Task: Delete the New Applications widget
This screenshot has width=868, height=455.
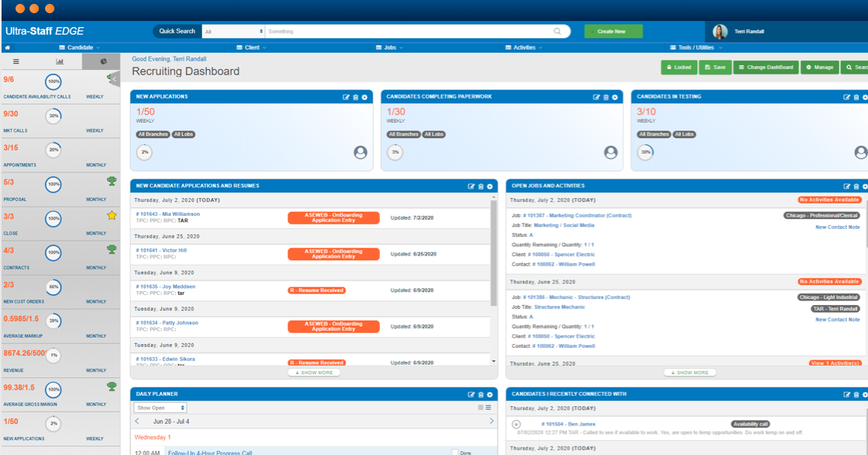Action: (355, 97)
